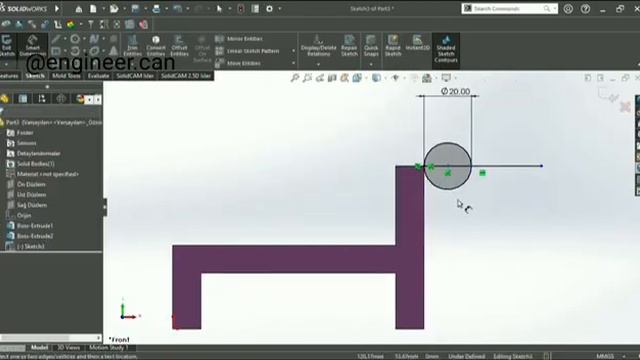This screenshot has width=640, height=360.
Task: Switch to the Features tab
Action: tap(8, 76)
